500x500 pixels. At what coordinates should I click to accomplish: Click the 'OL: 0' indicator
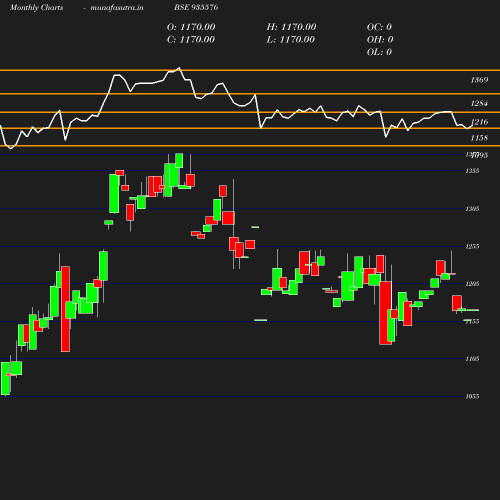pyautogui.click(x=379, y=52)
